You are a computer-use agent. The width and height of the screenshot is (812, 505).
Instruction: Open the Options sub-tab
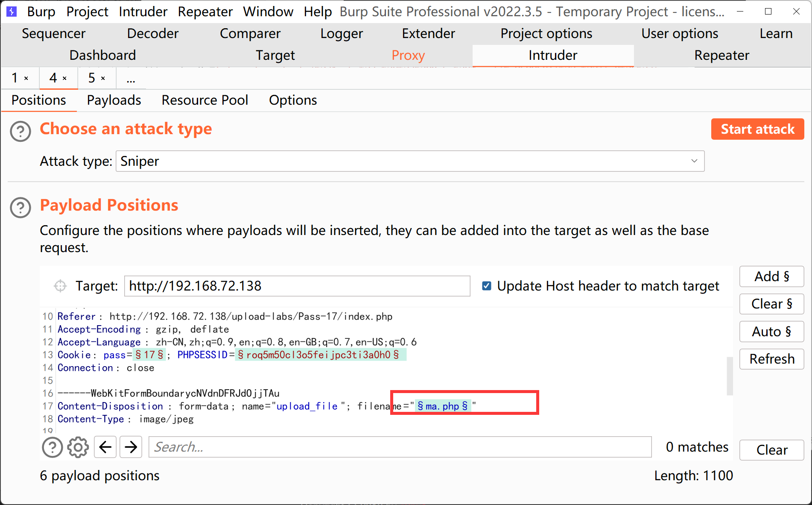tap(293, 100)
